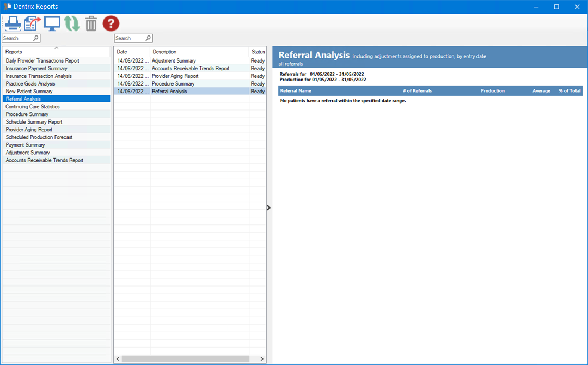Select Insurance Payment Summary report
Screen dimensions: 588x365
36,69
